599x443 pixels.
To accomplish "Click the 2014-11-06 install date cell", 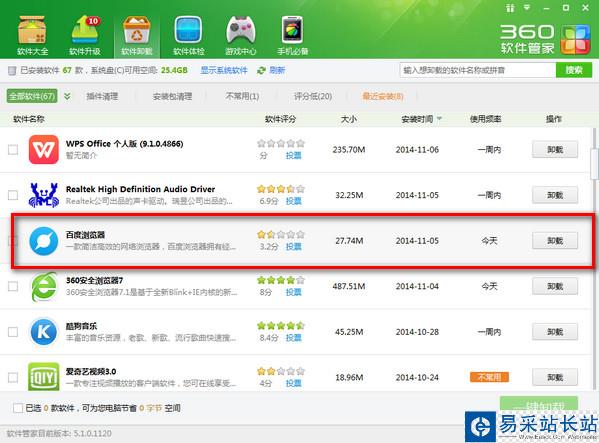I will 417,150.
